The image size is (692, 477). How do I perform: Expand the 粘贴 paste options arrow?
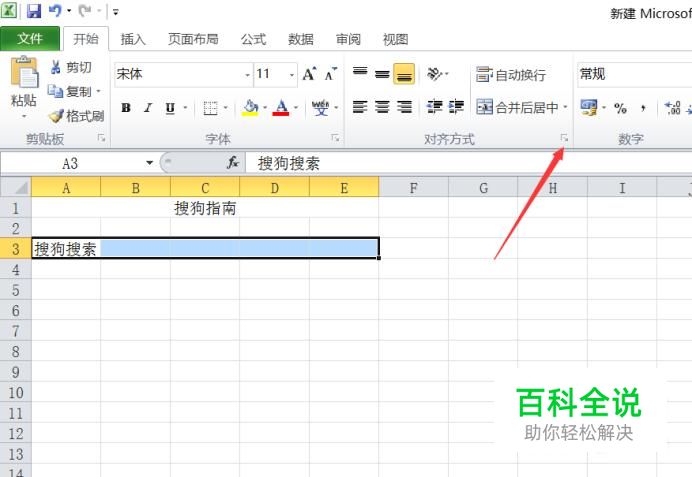click(24, 116)
